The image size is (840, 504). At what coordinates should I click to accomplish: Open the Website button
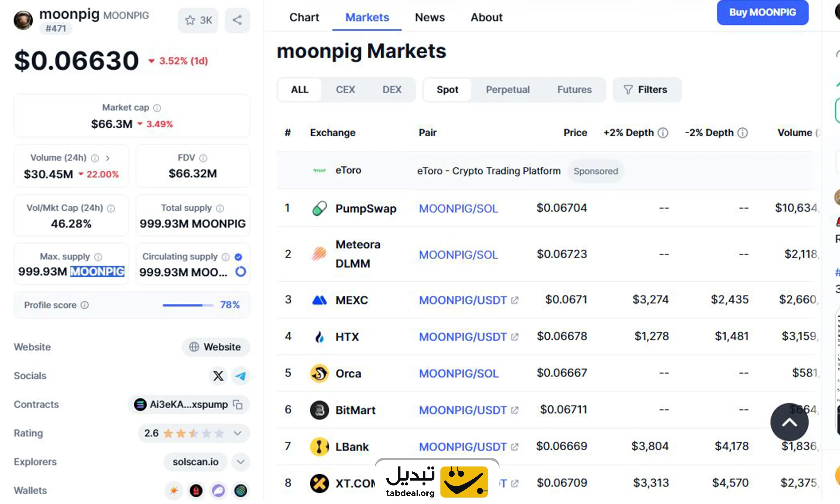tap(216, 347)
